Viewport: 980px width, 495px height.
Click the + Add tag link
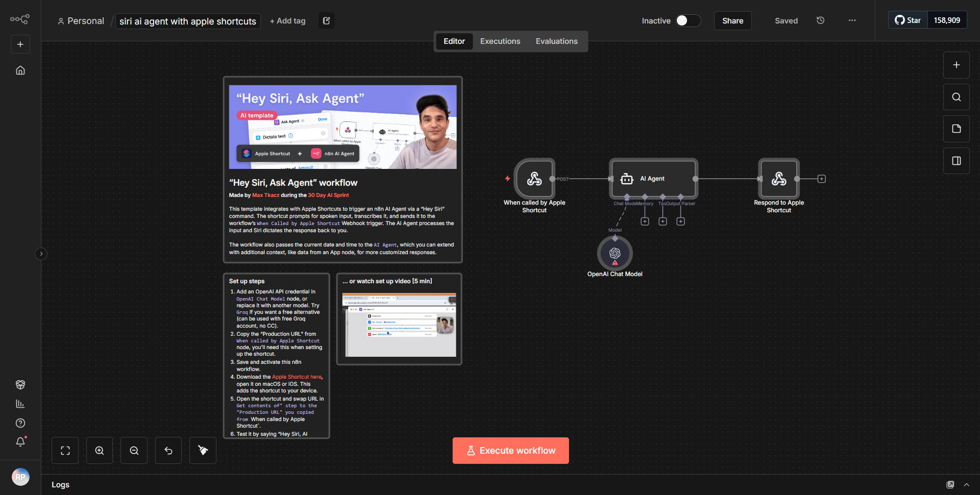click(288, 21)
